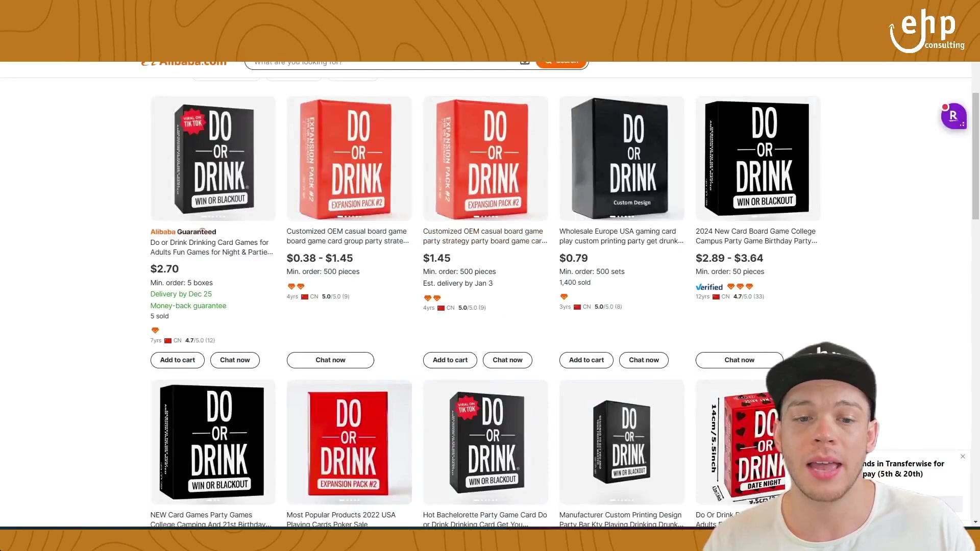The height and width of the screenshot is (551, 980).
Task: Add the $2.70 Do or Drink to cart
Action: [x=177, y=360]
